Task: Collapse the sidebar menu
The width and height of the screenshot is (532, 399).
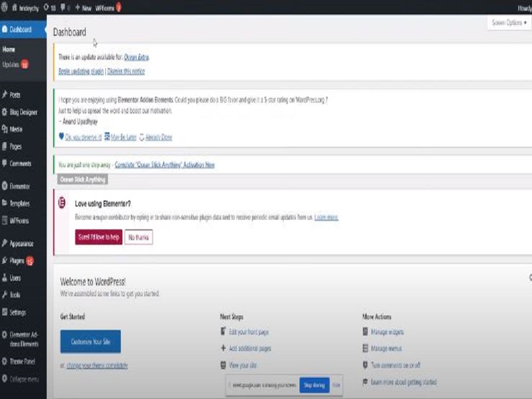Action: tap(20, 379)
